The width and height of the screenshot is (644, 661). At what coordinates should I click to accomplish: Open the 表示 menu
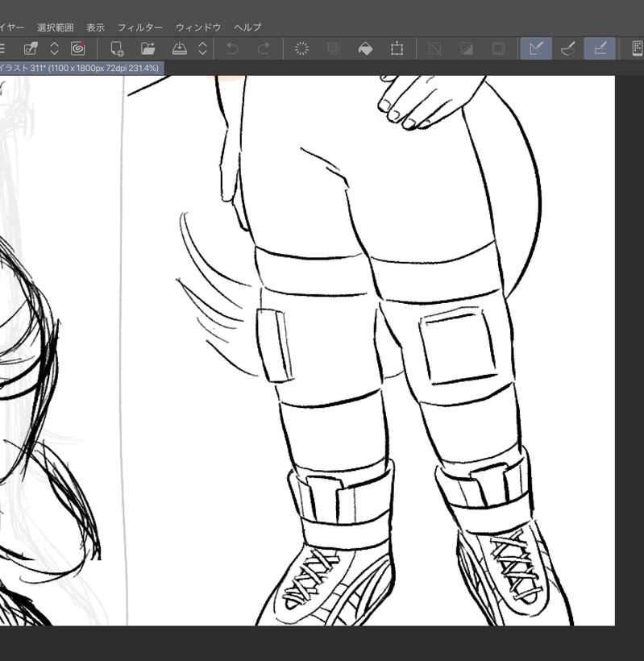pyautogui.click(x=96, y=27)
